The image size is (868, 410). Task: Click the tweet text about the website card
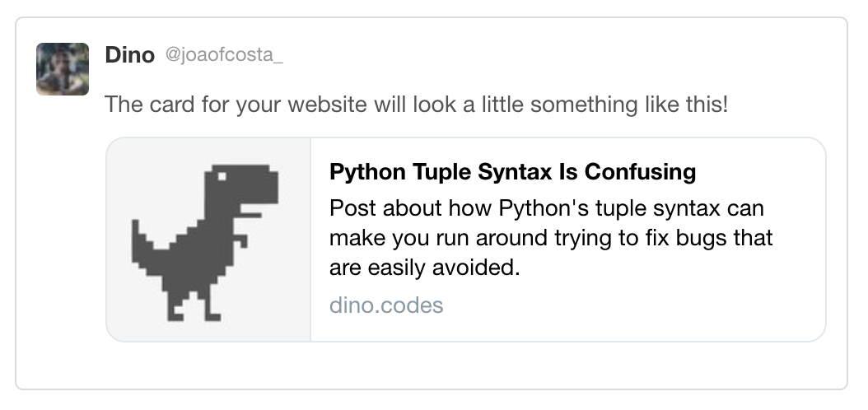pos(416,104)
